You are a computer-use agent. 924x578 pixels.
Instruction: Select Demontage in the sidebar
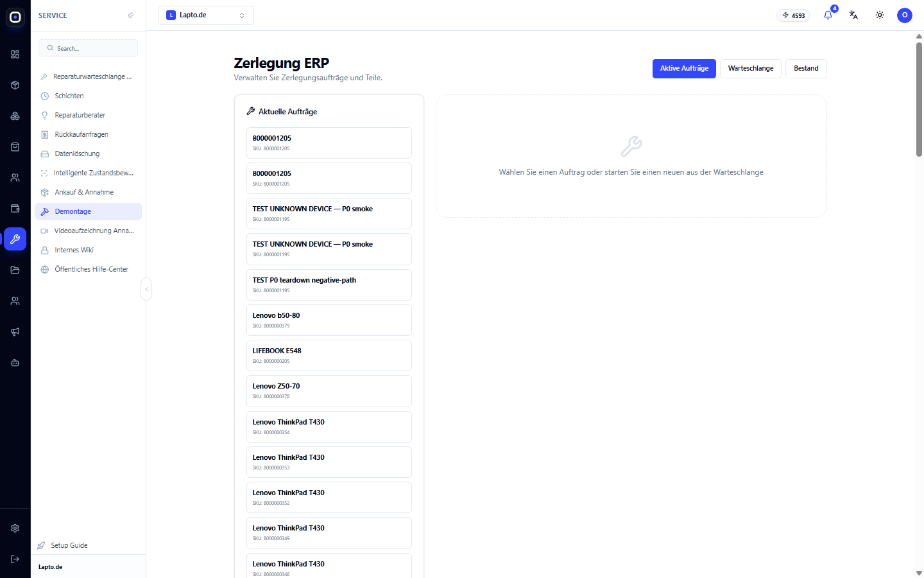(89, 211)
